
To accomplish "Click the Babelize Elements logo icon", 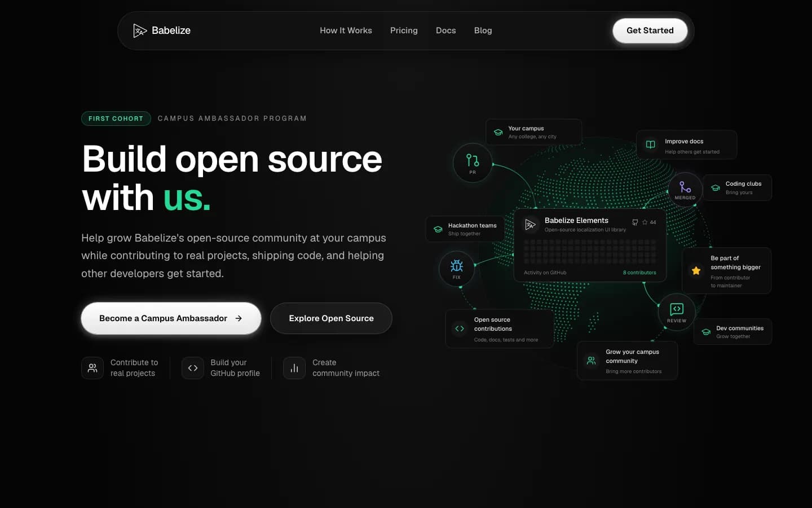I will 530,224.
